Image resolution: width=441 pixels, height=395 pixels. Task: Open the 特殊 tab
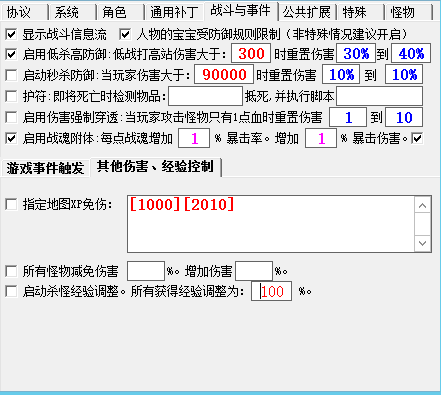pyautogui.click(x=360, y=13)
